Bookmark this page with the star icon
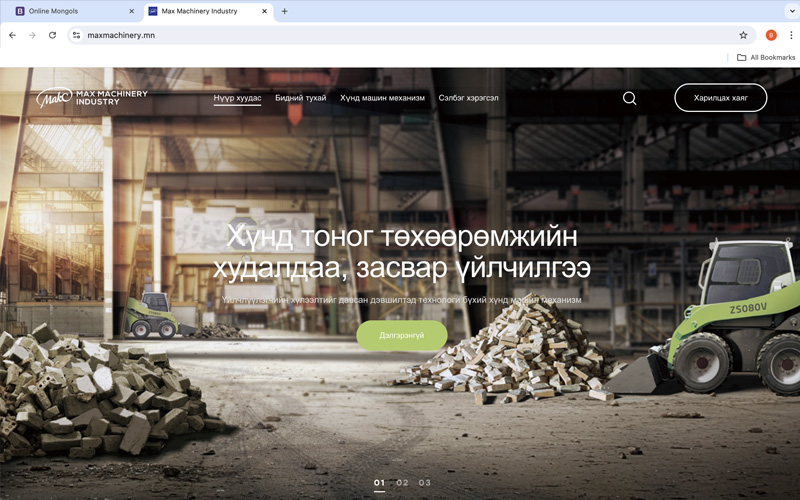 tap(743, 35)
